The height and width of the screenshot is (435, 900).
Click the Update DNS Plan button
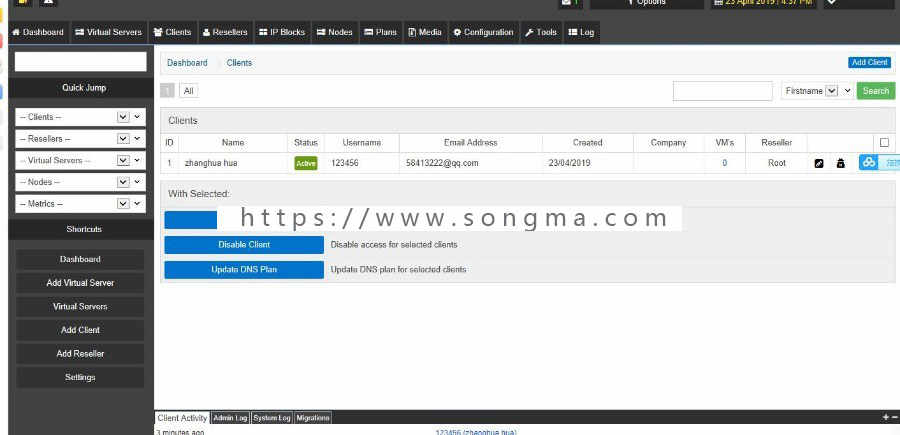[244, 269]
